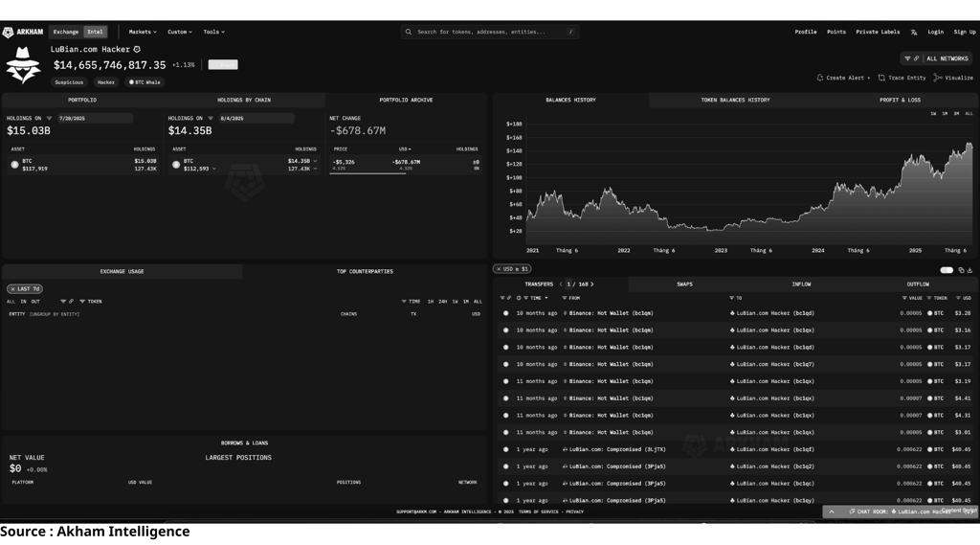
Task: Click the Sign Up link
Action: click(965, 32)
